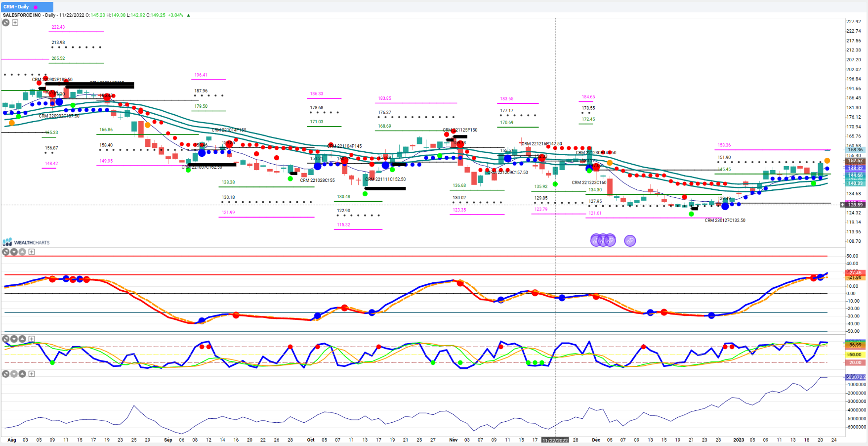Click the up arrow icon in the bottom panel

tap(23, 374)
